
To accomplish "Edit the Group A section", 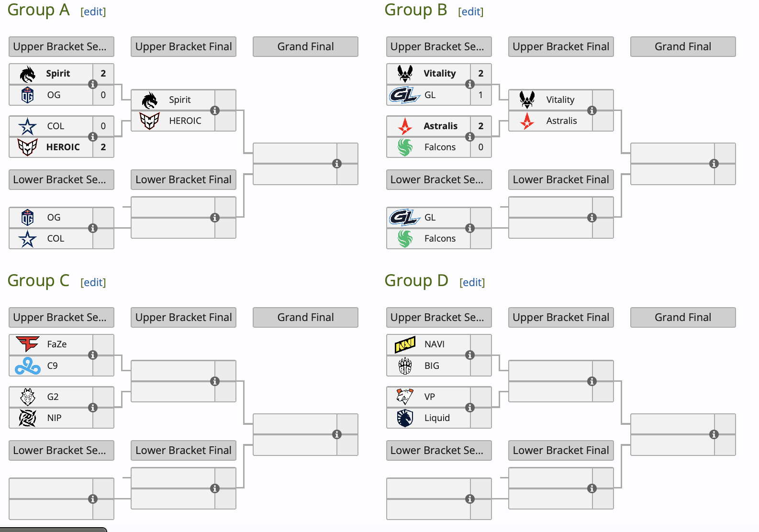I will tap(93, 11).
